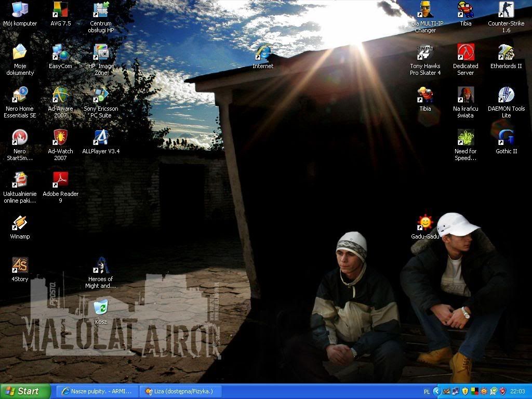532x399 pixels.
Task: Launch AVG 7.5 antivirus shortcut
Action: (60, 10)
